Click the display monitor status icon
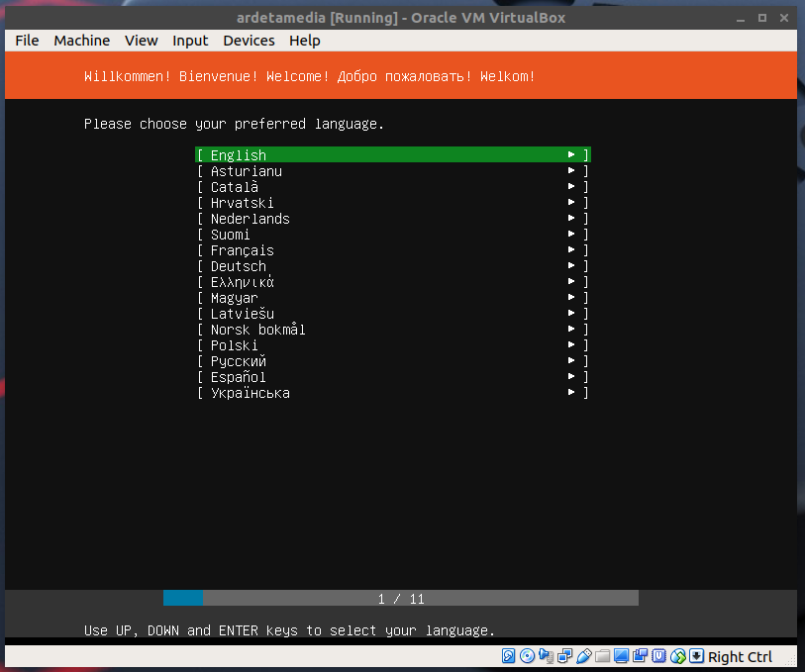The width and height of the screenshot is (805, 672). click(x=621, y=656)
